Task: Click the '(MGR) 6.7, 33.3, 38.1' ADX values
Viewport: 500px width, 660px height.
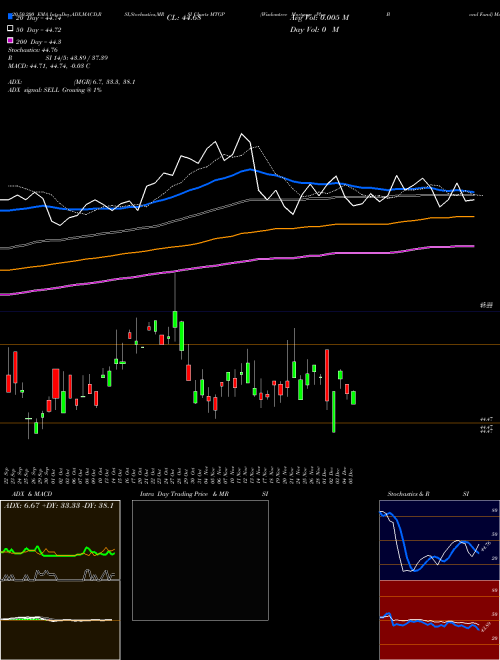Action: pyautogui.click(x=104, y=82)
